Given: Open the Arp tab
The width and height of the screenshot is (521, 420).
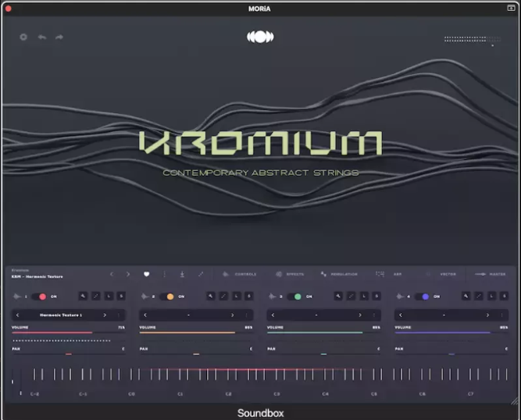Looking at the screenshot, I should (389, 274).
